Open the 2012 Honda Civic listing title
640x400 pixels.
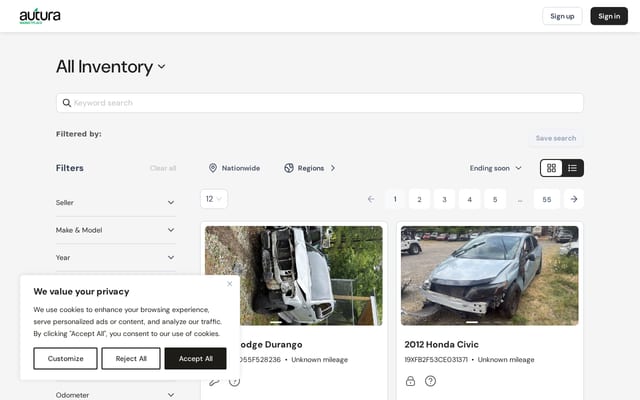pos(441,344)
